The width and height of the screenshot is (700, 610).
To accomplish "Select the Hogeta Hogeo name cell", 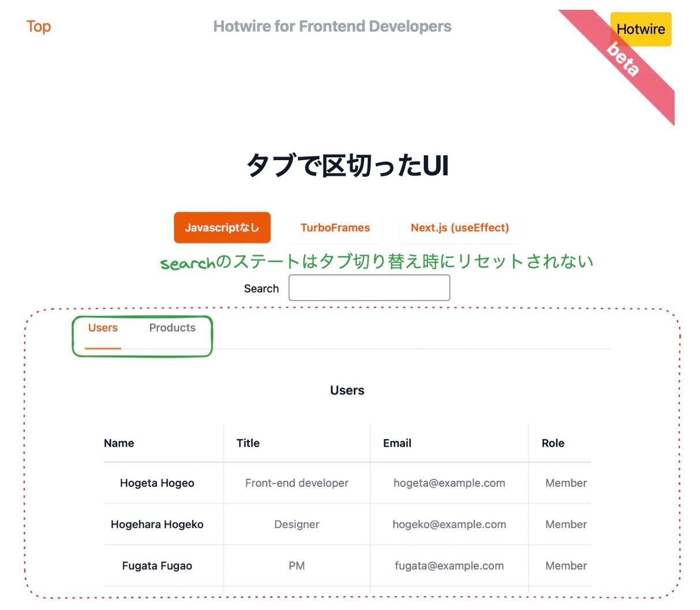I will click(x=157, y=483).
